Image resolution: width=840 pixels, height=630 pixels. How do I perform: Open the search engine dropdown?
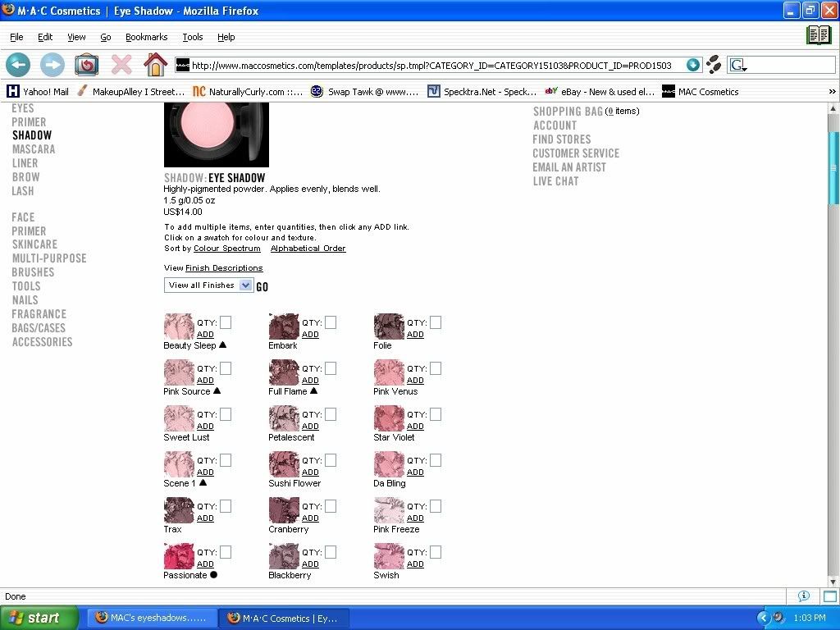(x=739, y=66)
